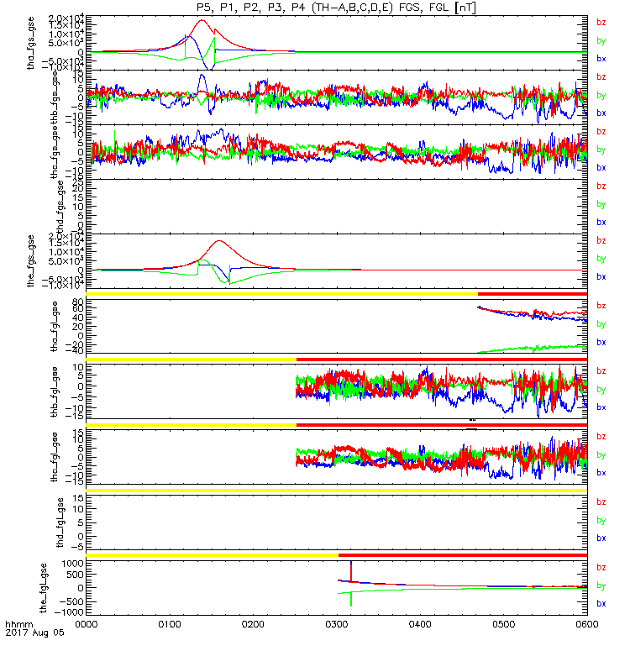Click red segment of status bar above tha_fgl_gse
This screenshot has height=672, width=630.
click(x=533, y=294)
